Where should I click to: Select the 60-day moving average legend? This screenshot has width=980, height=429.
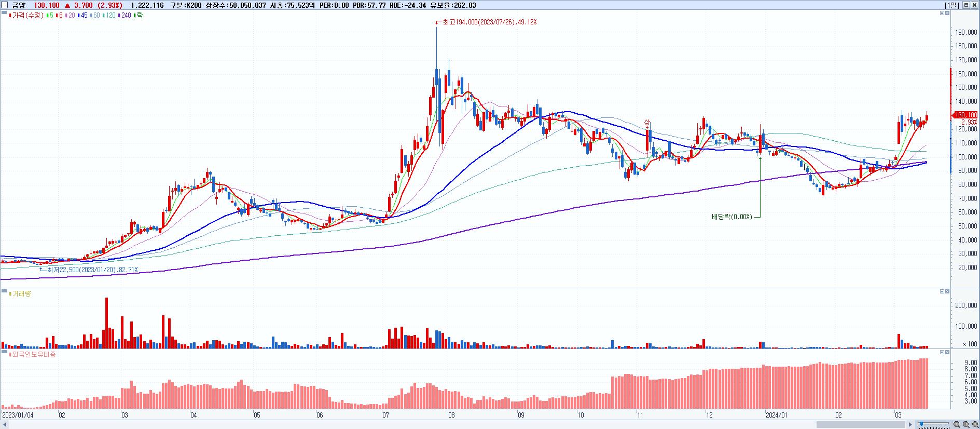tap(95, 16)
